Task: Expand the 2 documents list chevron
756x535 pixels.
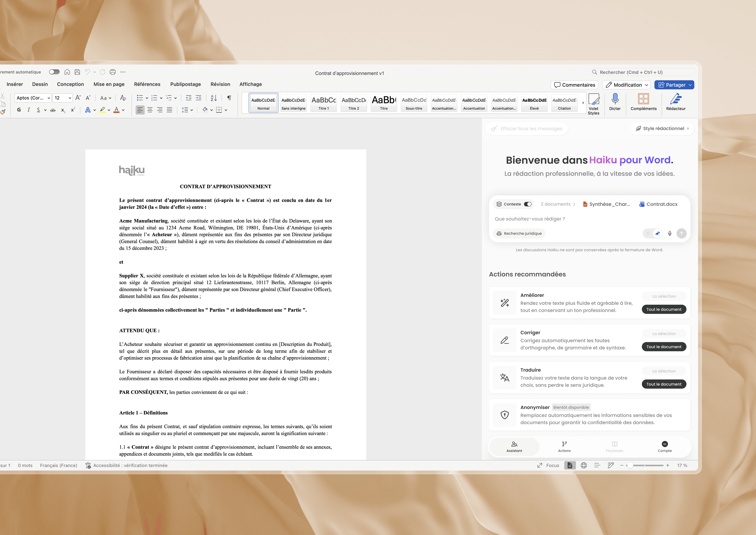Action: click(x=574, y=204)
